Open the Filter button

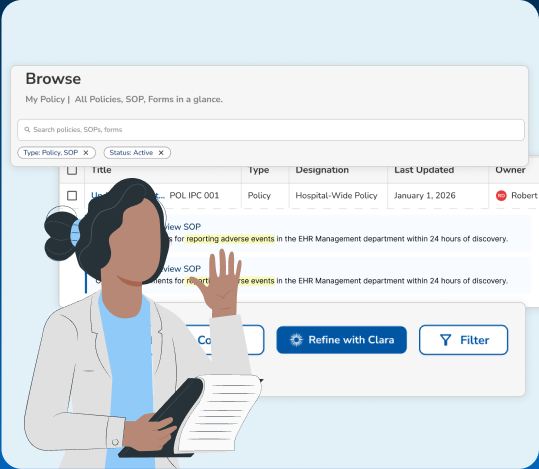pos(463,340)
